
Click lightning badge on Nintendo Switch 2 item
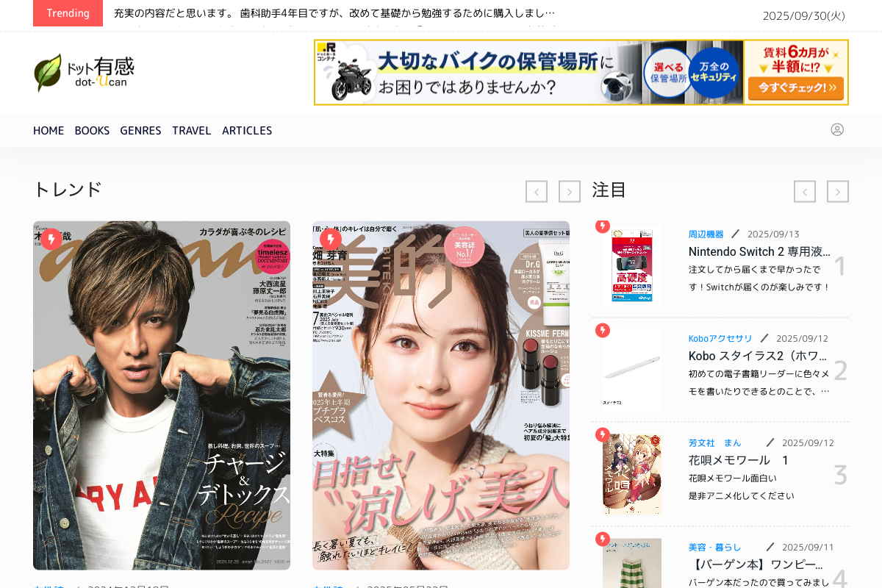(603, 226)
